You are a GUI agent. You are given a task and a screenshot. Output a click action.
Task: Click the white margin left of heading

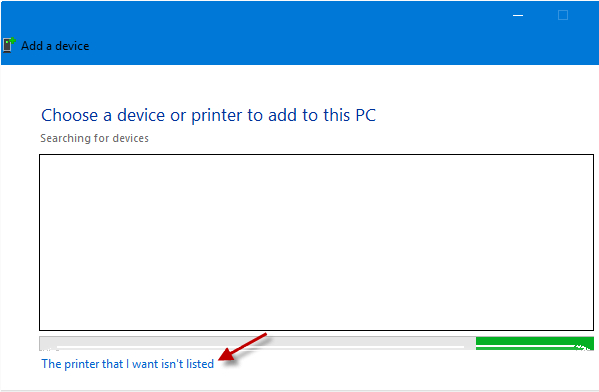click(21, 115)
